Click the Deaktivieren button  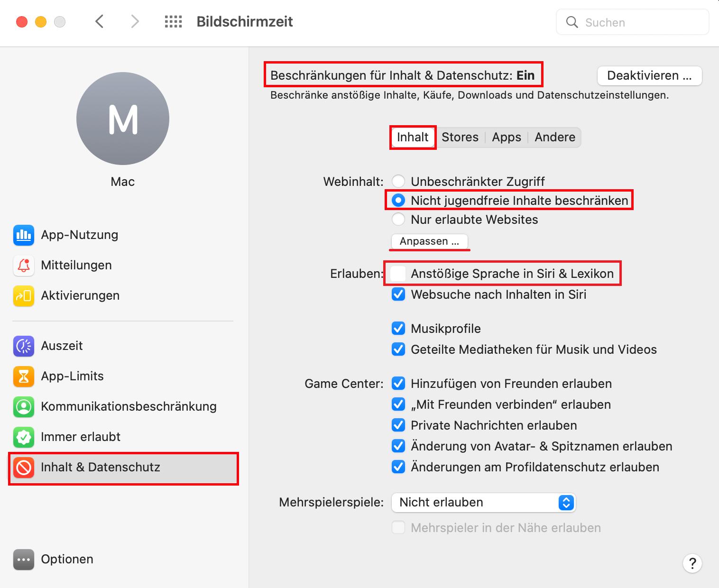pyautogui.click(x=649, y=76)
